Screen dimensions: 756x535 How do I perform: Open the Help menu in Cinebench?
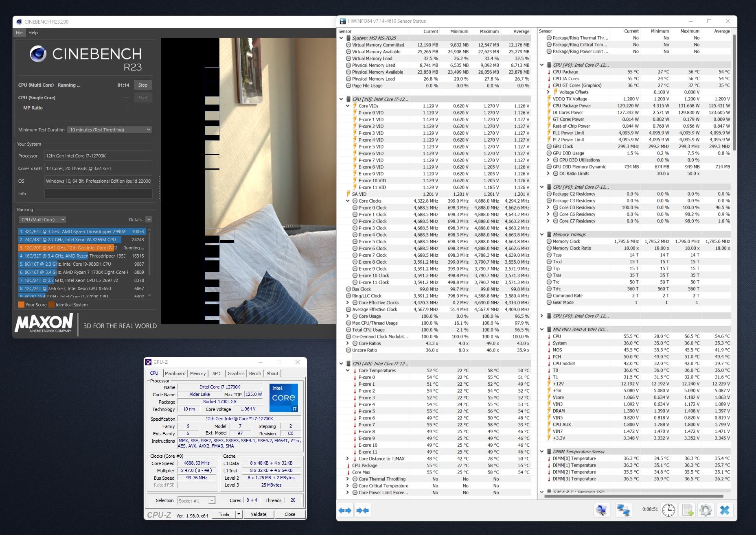click(x=33, y=33)
